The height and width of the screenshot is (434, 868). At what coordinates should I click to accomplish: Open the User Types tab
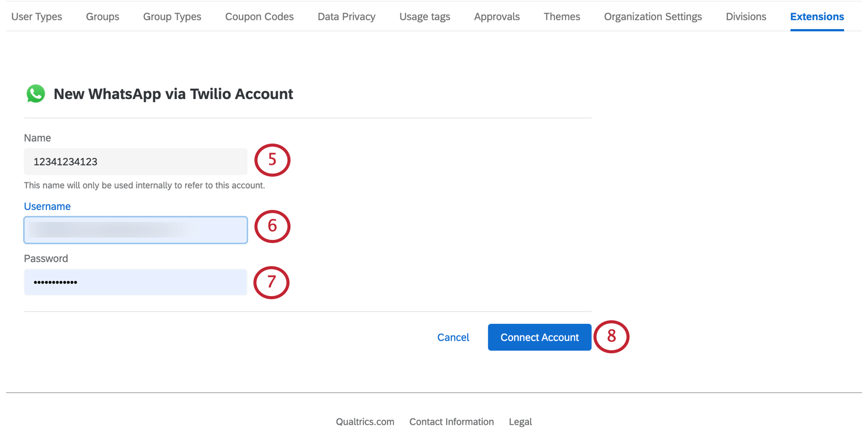pyautogui.click(x=37, y=17)
